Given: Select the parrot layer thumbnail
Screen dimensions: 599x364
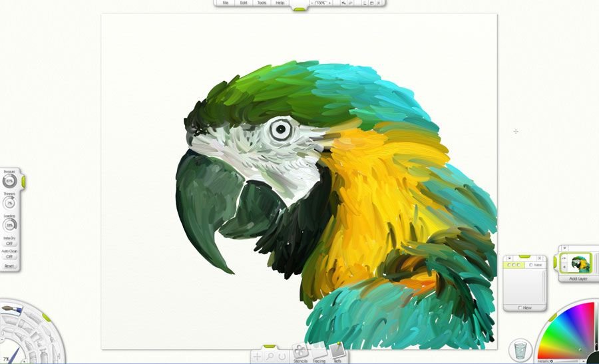Looking at the screenshot, I should (x=580, y=263).
